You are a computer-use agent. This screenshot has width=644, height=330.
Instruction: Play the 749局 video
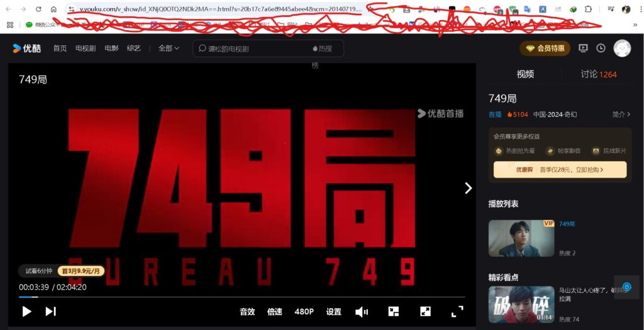(26, 312)
